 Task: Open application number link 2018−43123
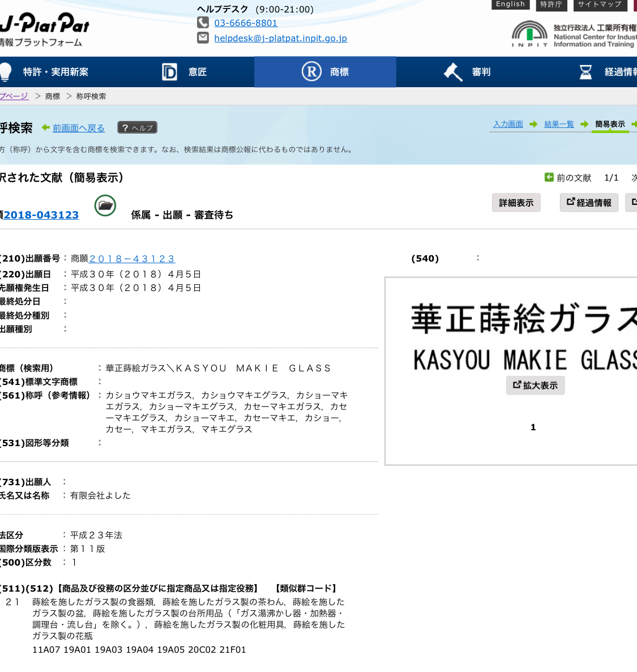point(132,259)
